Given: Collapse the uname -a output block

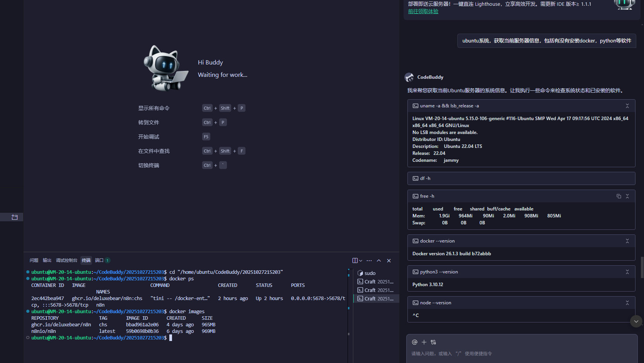Looking at the screenshot, I should coord(627,106).
